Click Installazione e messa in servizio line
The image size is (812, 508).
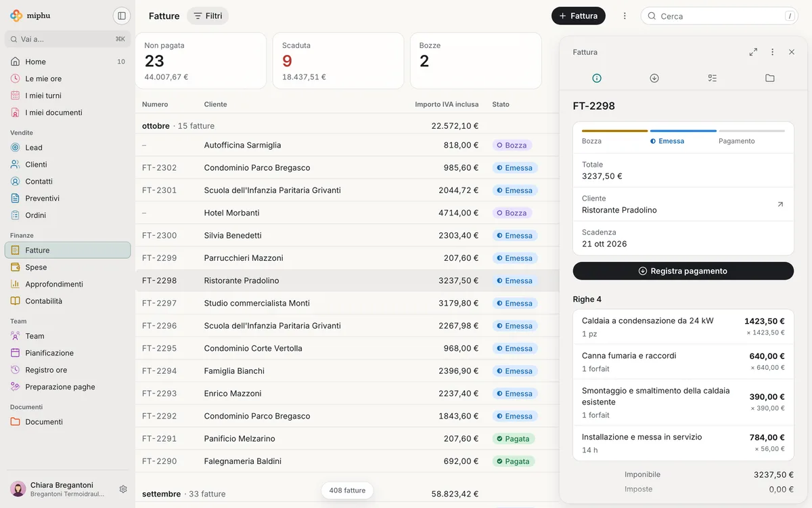coord(683,443)
